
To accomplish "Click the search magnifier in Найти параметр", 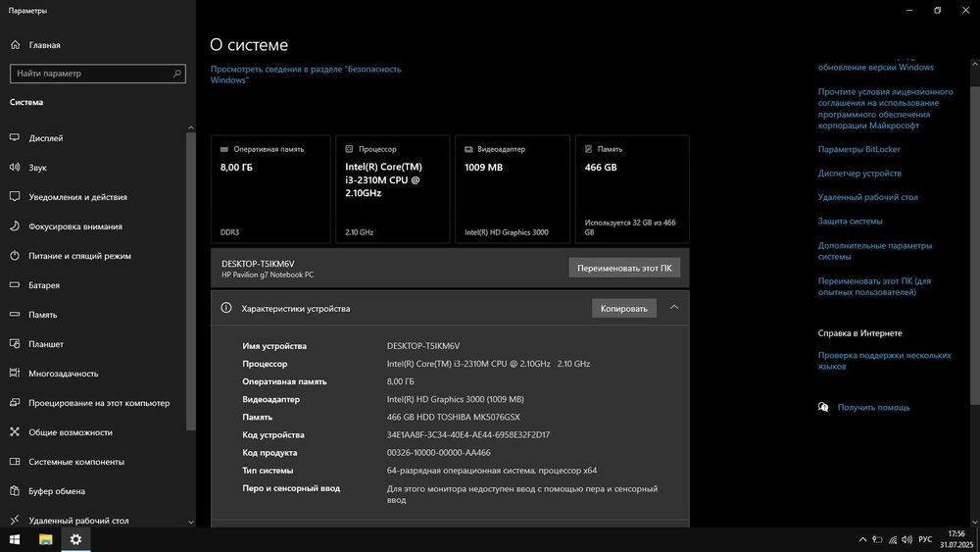I will click(x=176, y=74).
